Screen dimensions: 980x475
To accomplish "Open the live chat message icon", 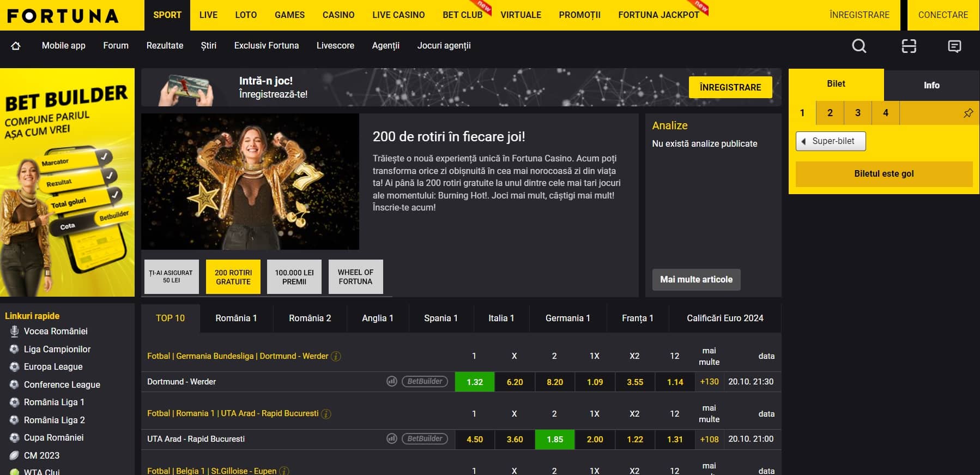I will coord(954,46).
